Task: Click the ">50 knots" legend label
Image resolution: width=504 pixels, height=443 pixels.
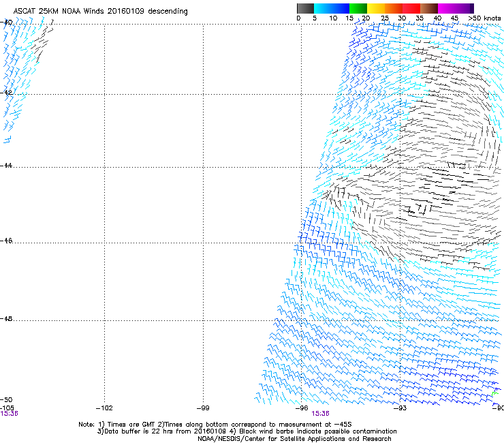Action: tap(484, 18)
